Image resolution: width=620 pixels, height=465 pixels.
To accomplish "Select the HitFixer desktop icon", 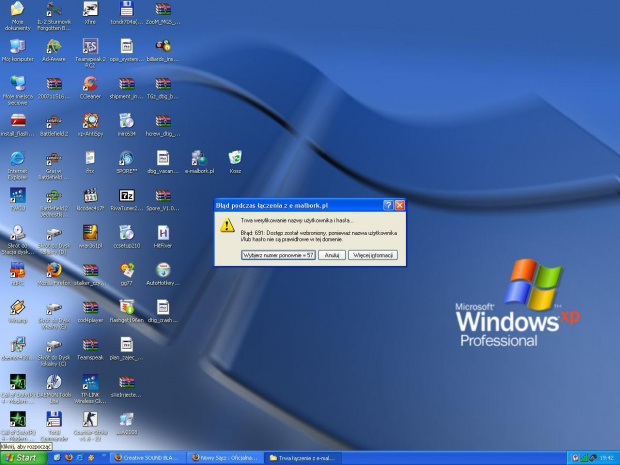I will tap(163, 236).
